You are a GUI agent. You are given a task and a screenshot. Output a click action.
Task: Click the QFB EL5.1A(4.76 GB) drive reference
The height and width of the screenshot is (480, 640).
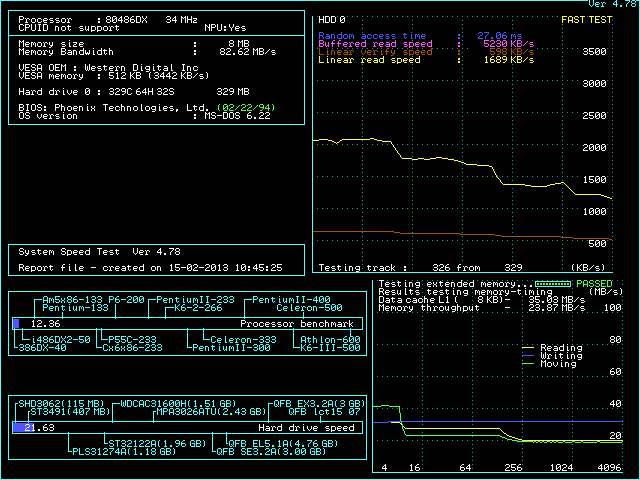click(283, 444)
